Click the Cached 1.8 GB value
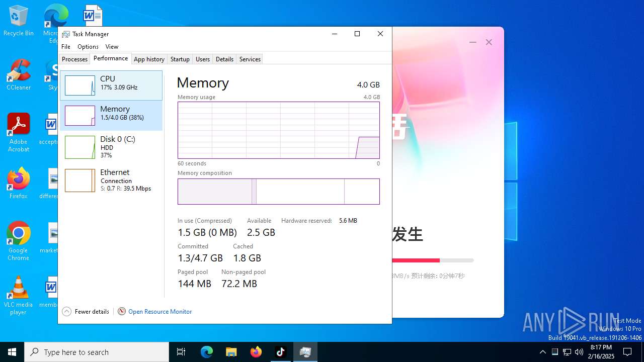 (x=247, y=258)
